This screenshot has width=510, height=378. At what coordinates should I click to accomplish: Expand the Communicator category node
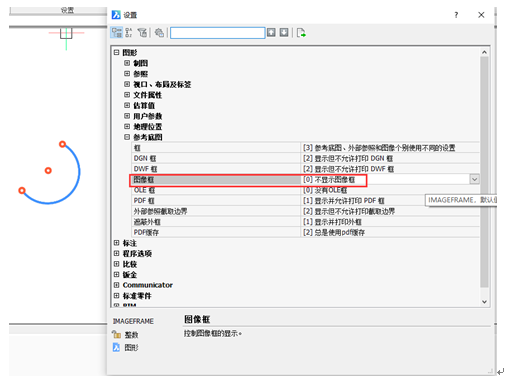(116, 285)
